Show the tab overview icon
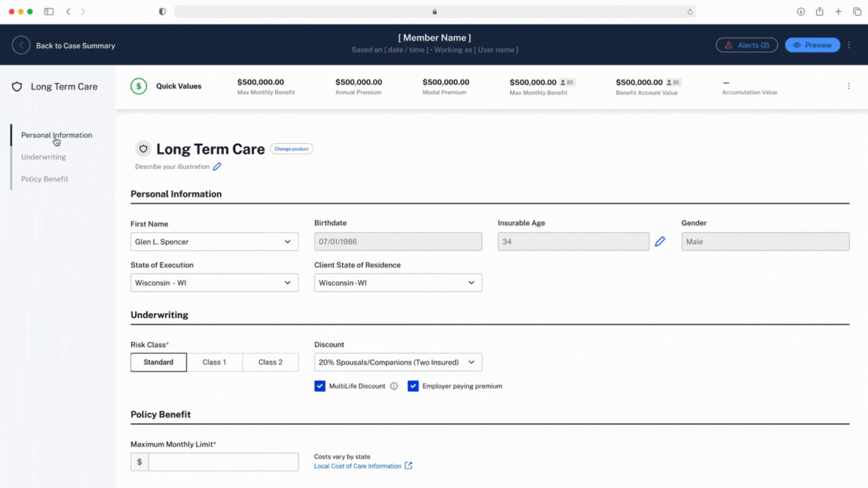Viewport: 868px width, 488px height. point(857,11)
